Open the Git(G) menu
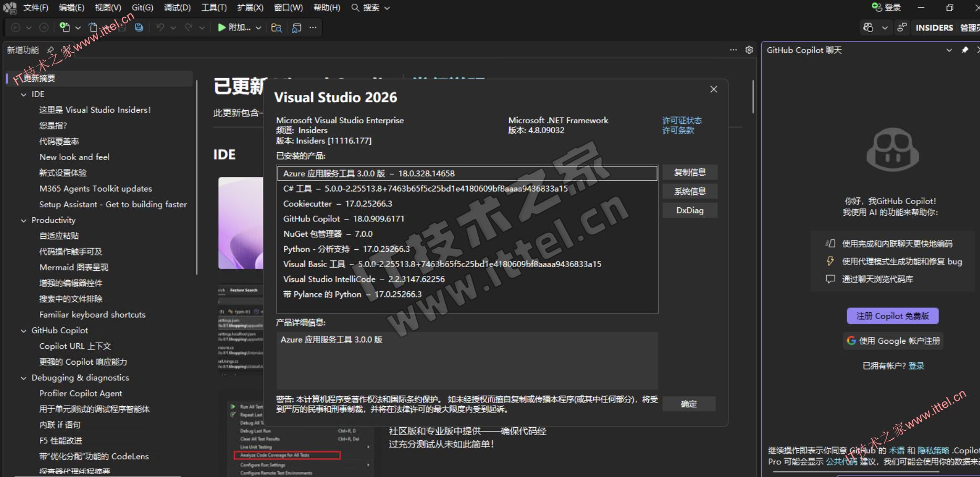This screenshot has height=477, width=980. coord(142,7)
